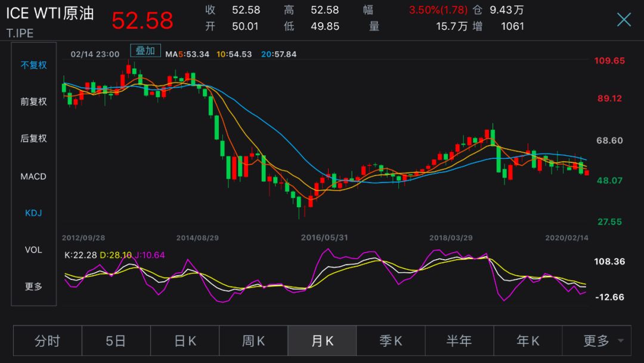Switch to the 5日 tab
This screenshot has width=644, height=363.
tap(116, 341)
